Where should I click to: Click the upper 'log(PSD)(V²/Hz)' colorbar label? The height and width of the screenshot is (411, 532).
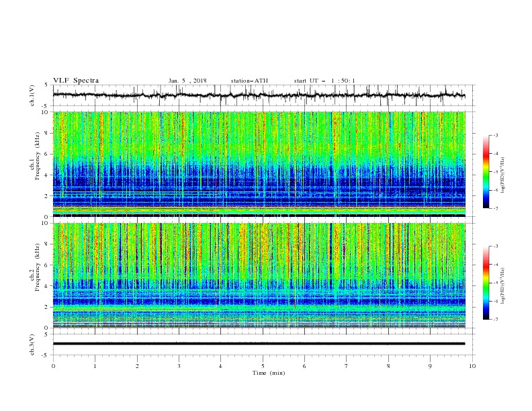[503, 175]
